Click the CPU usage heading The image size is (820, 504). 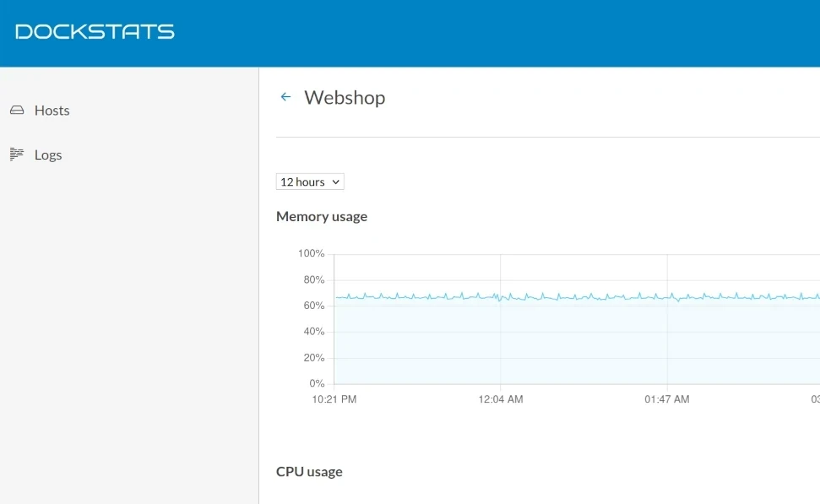click(309, 472)
